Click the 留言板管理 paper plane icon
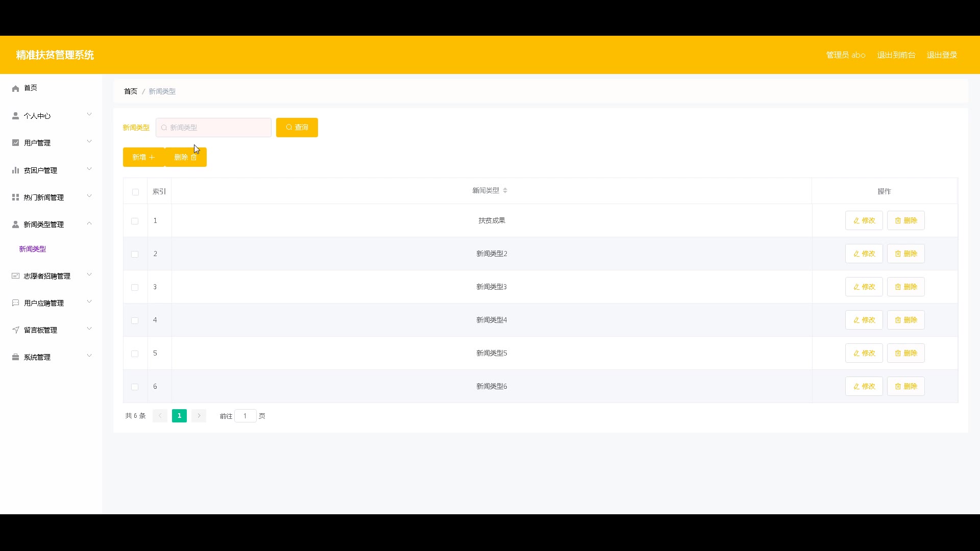 [x=15, y=330]
